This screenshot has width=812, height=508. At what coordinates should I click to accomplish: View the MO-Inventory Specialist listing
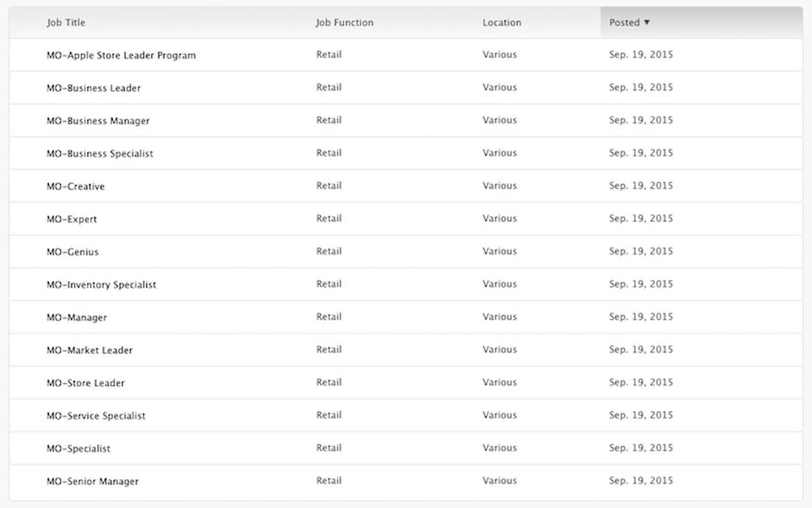point(101,284)
